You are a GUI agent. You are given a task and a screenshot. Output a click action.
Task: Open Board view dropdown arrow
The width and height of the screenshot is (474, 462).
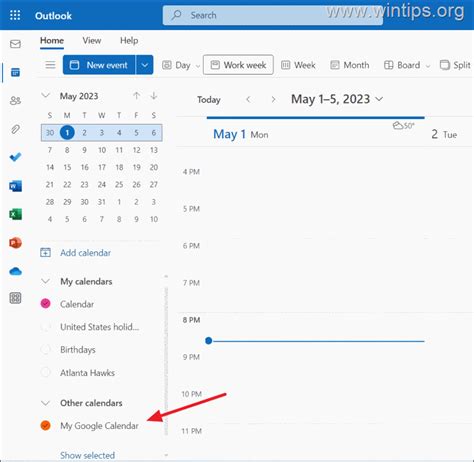[428, 66]
